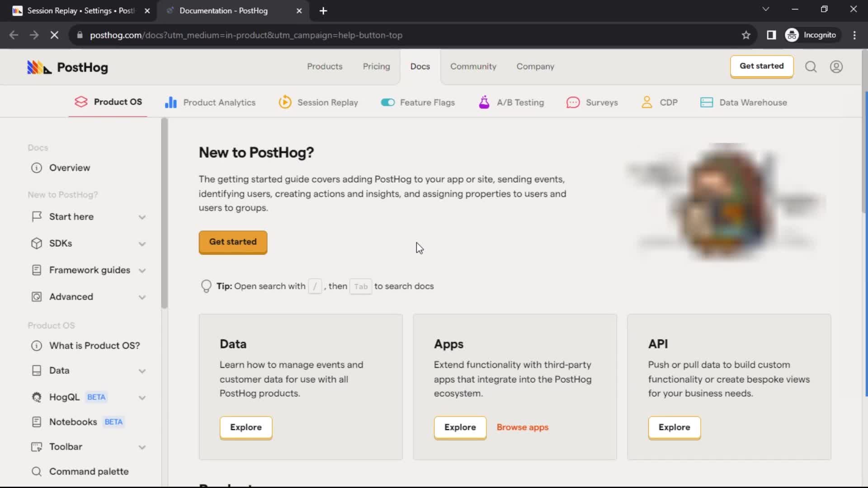Expand the Toolbar section chevron
The image size is (868, 488).
(x=142, y=447)
